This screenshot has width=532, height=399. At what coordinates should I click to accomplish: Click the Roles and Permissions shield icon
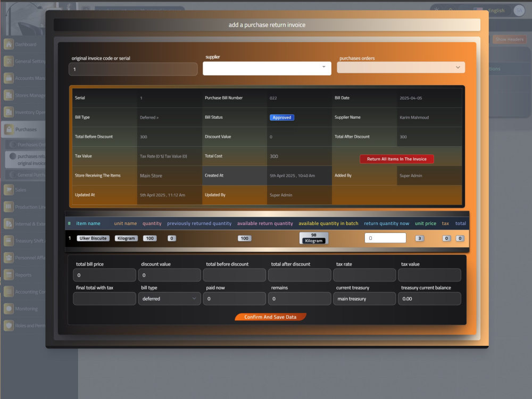9,326
